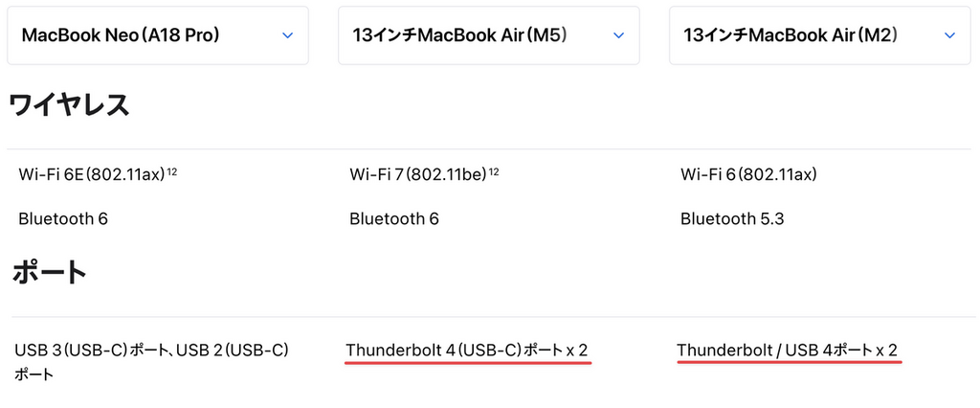The image size is (980, 408).
Task: Click footnote 12 next to Wi-Fi 7
Action: [x=493, y=170]
